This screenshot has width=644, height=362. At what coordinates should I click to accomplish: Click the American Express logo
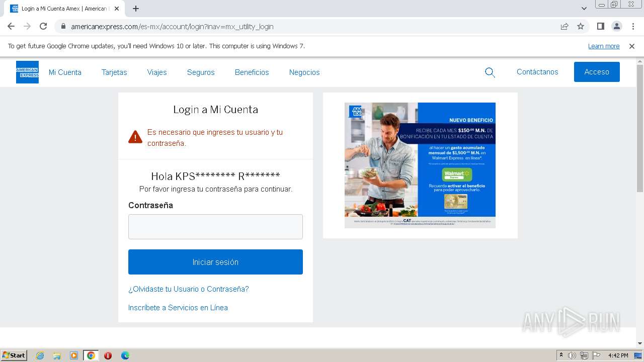tap(27, 72)
